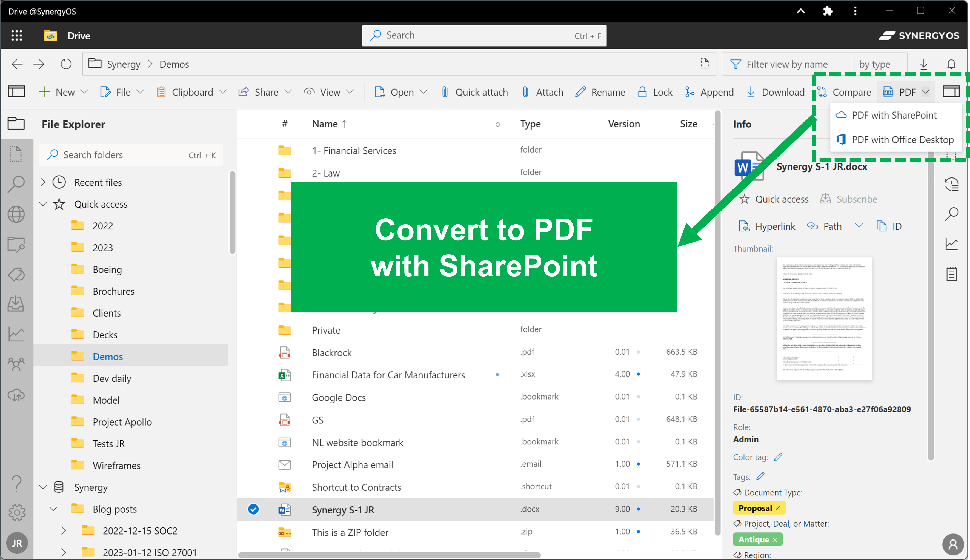Expand the New dropdown
Viewport: 970px width, 560px height.
coord(85,92)
